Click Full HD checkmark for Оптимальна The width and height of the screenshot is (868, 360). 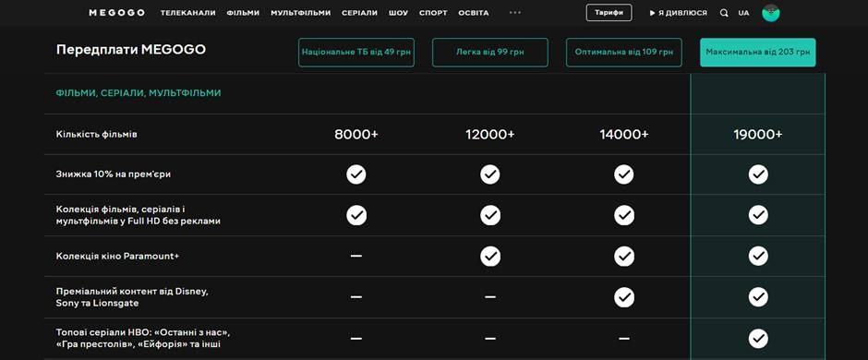pos(624,215)
